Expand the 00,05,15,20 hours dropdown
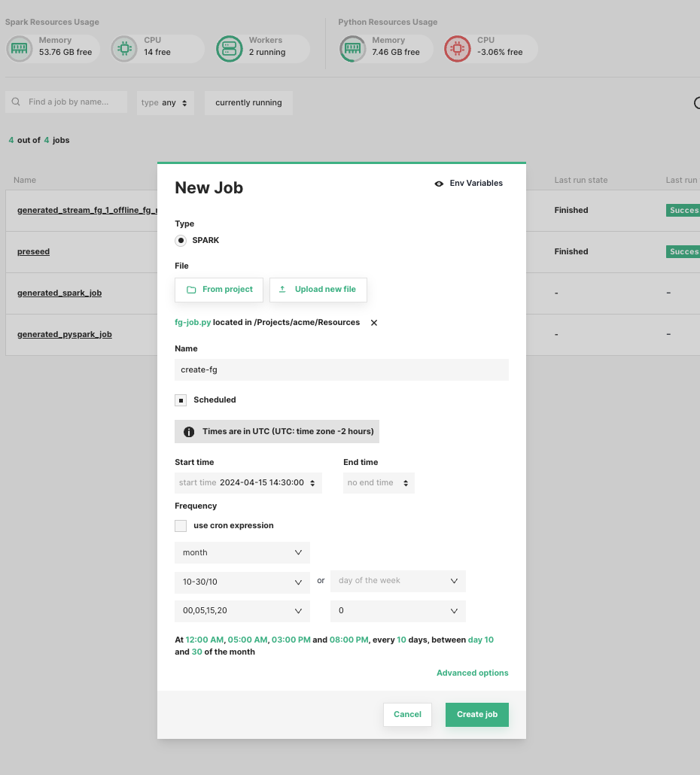This screenshot has height=775, width=700. click(x=242, y=611)
